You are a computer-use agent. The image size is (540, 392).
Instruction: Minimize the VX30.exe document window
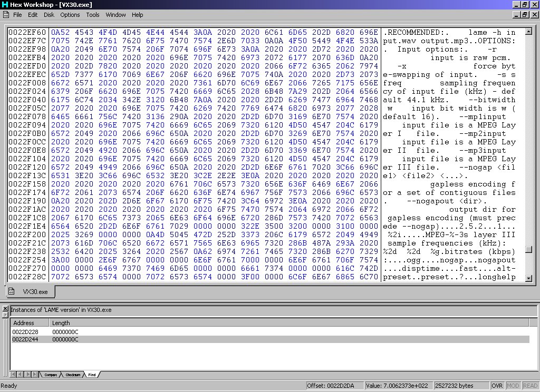pos(516,15)
